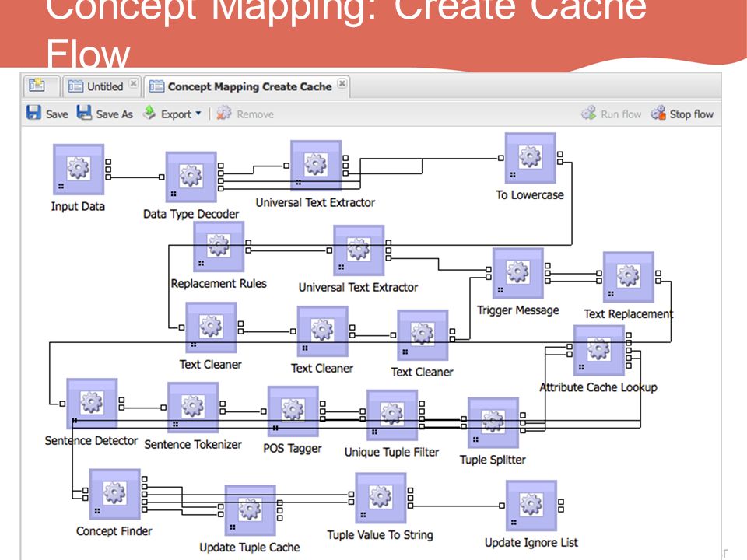Select the Sentence Tokenizer node
This screenshot has width=747, height=560.
point(193,407)
